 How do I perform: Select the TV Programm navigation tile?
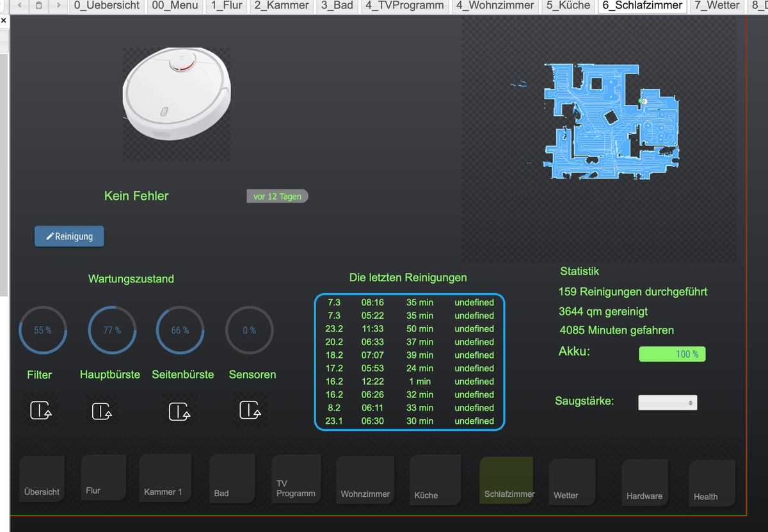(x=296, y=480)
